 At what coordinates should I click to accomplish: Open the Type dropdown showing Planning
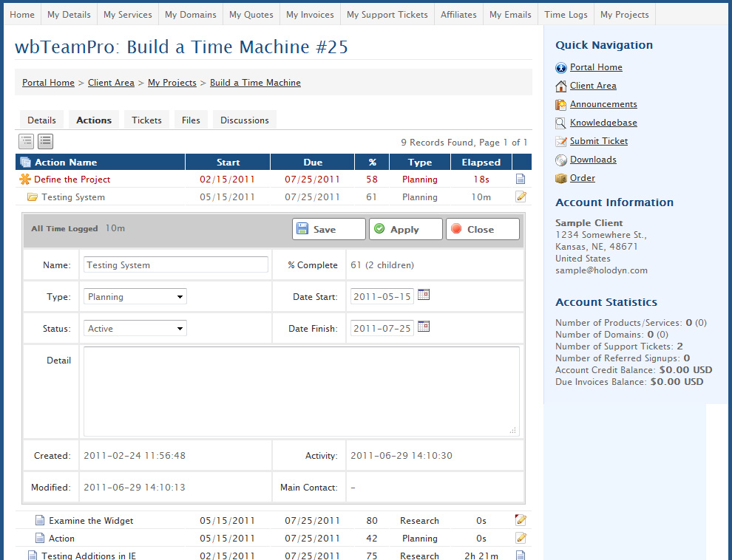tap(135, 297)
